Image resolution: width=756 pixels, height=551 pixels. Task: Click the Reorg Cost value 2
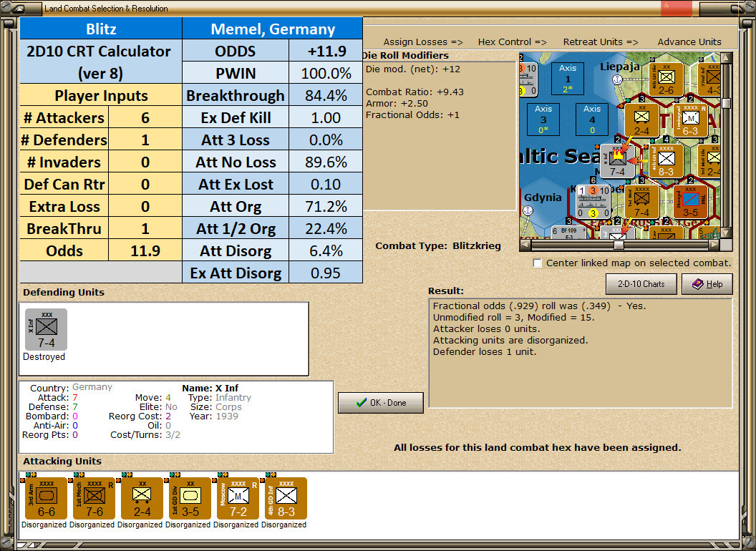point(168,416)
